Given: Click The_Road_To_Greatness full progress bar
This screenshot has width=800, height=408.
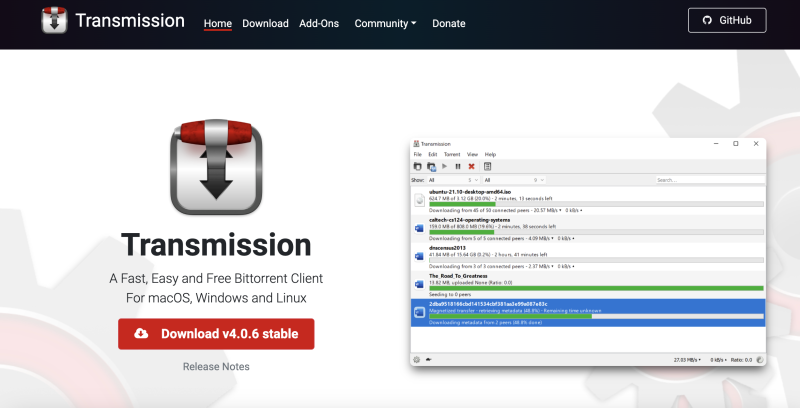Looking at the screenshot, I should click(x=596, y=288).
